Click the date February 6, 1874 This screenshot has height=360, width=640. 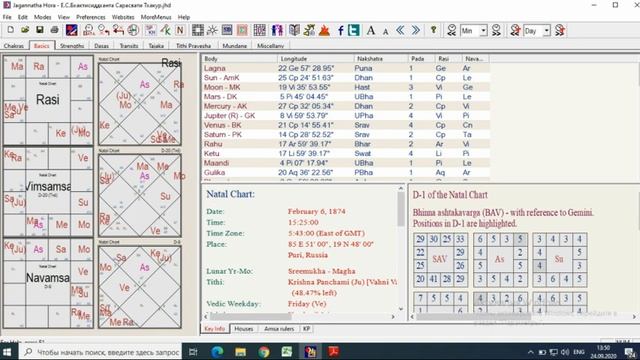[317, 211]
